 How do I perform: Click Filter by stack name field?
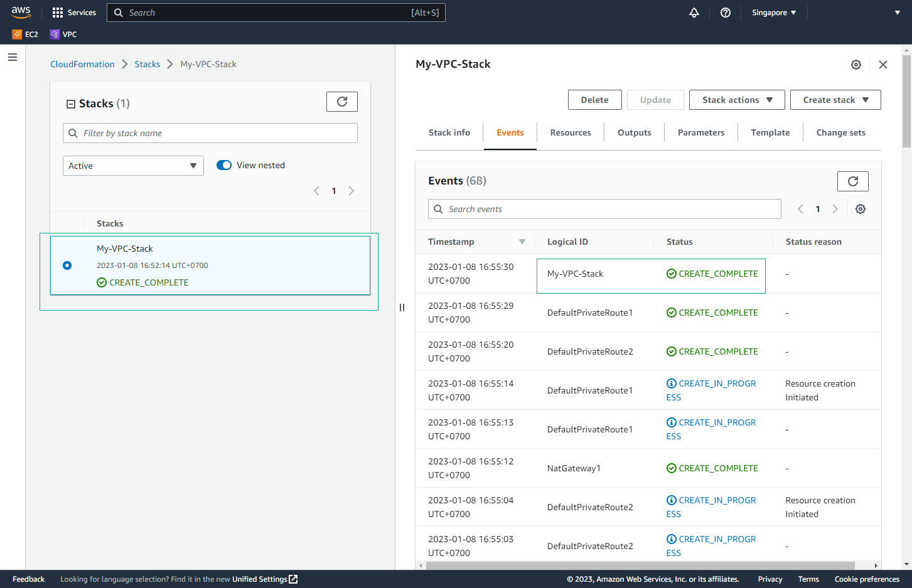(210, 133)
